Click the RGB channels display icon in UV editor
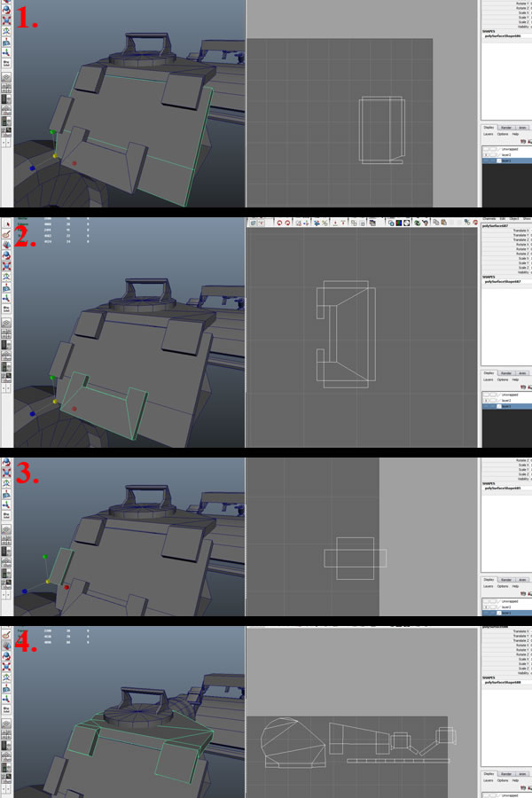 coord(399,223)
